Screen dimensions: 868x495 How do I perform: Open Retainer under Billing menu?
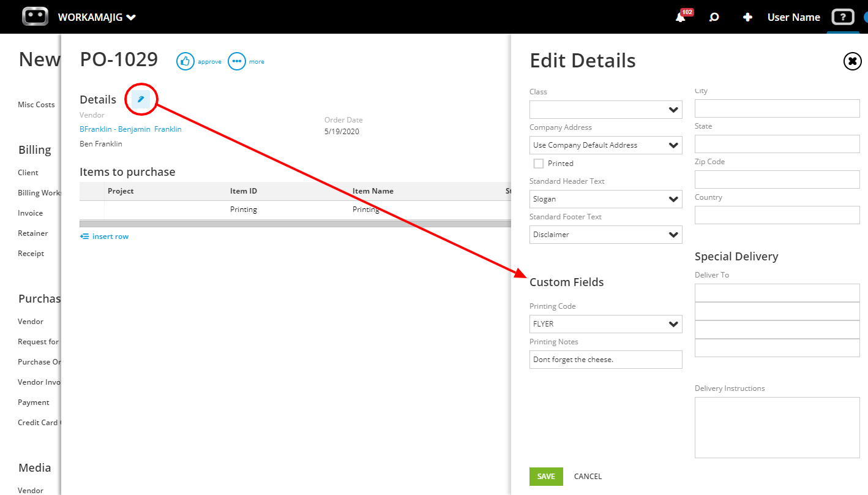(x=33, y=233)
